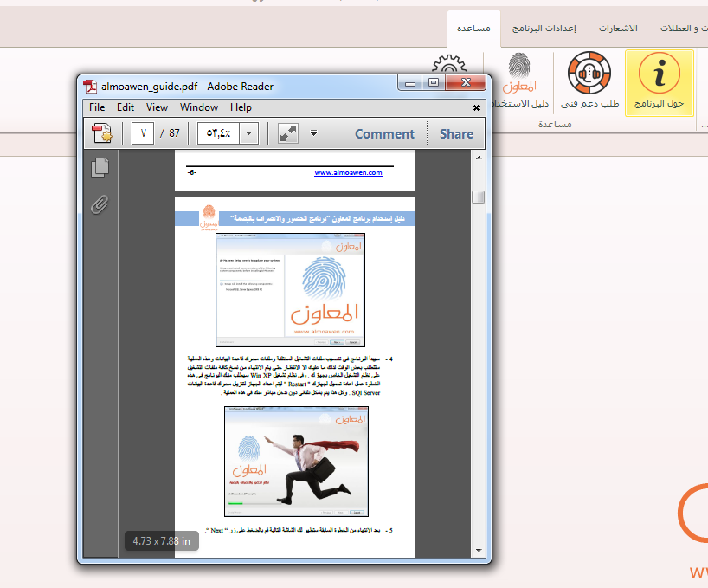Open the Help menu
708x588 pixels.
pos(241,107)
